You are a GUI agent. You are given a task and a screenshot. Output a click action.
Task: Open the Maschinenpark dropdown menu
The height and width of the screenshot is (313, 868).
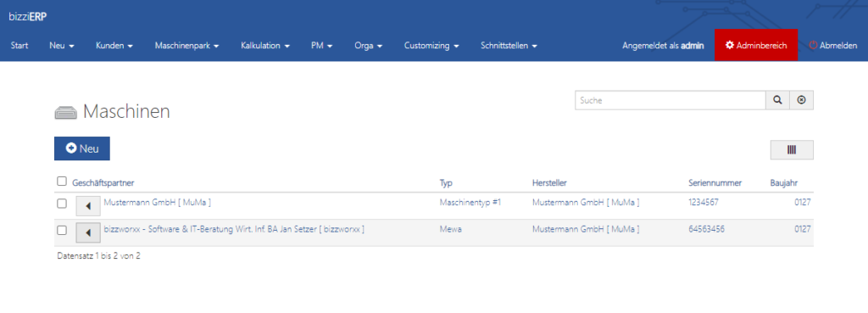point(187,46)
